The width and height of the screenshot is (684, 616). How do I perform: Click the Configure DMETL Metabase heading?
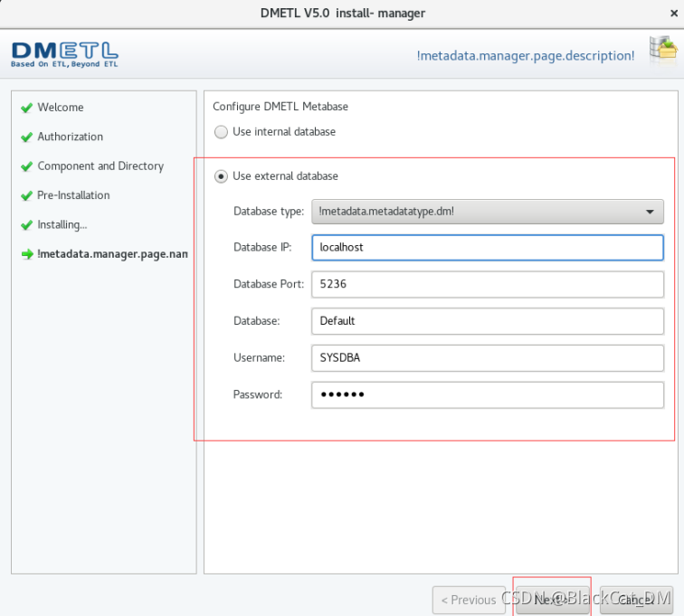click(280, 107)
